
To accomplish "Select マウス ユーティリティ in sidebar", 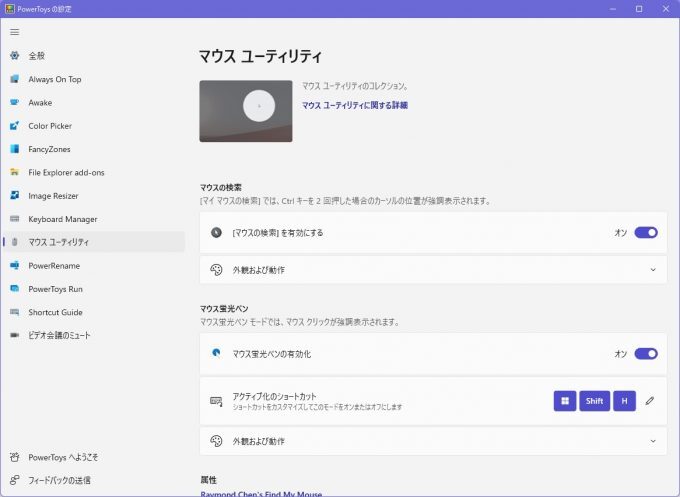I will click(x=93, y=242).
